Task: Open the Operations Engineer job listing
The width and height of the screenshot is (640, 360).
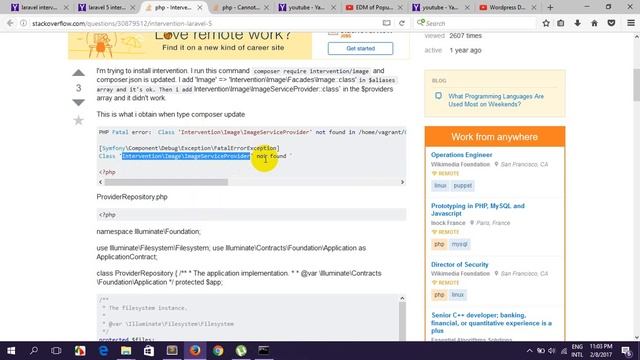Action: (461, 155)
